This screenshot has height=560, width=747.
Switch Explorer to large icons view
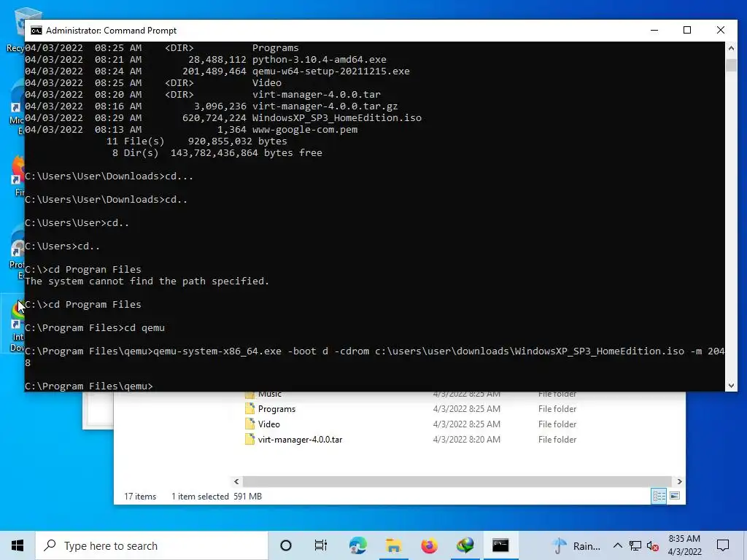tap(675, 496)
